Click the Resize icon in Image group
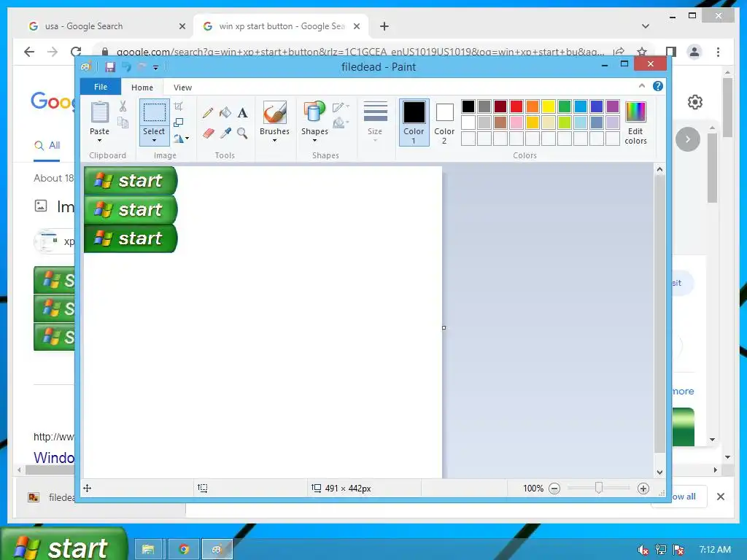 click(x=179, y=122)
